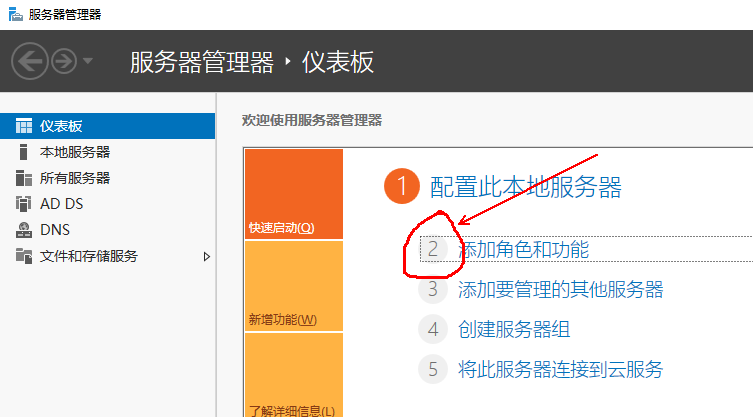
Task: Click 仪表板 in the breadcrumb header
Action: (x=338, y=62)
